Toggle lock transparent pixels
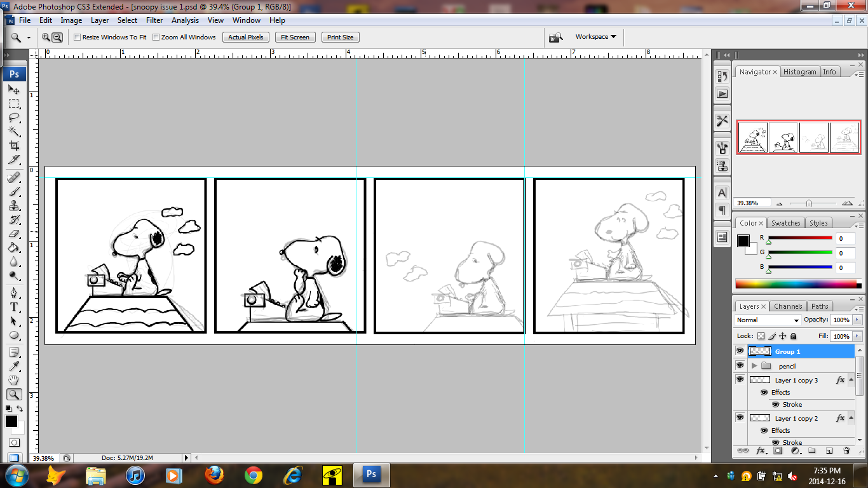868x488 pixels. 761,336
